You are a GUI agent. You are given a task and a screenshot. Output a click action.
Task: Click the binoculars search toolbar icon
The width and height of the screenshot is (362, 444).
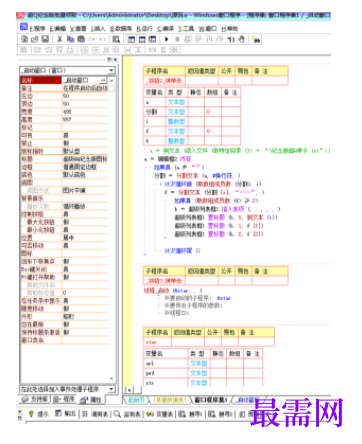pos(256,40)
